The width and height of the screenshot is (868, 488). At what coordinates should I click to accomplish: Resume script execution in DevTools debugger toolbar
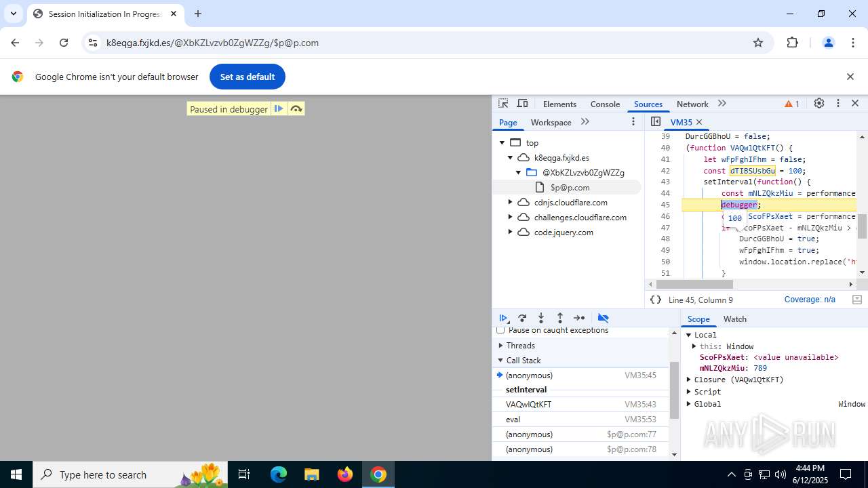504,318
